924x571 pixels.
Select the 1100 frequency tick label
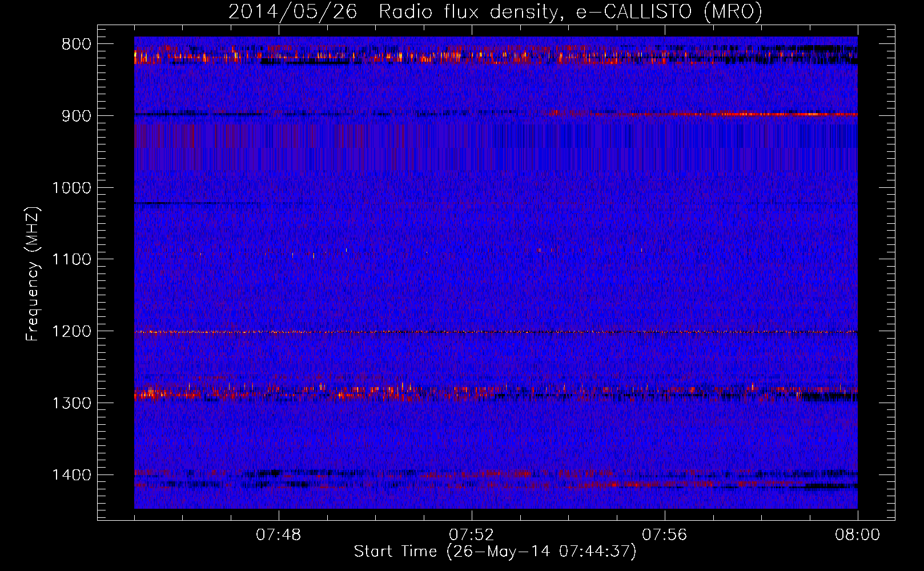click(71, 259)
